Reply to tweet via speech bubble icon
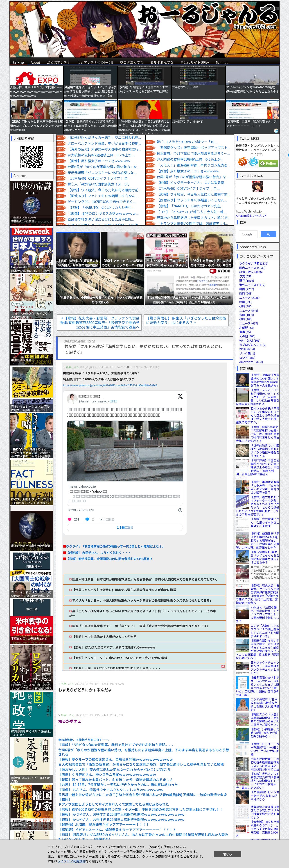 pos(87,519)
